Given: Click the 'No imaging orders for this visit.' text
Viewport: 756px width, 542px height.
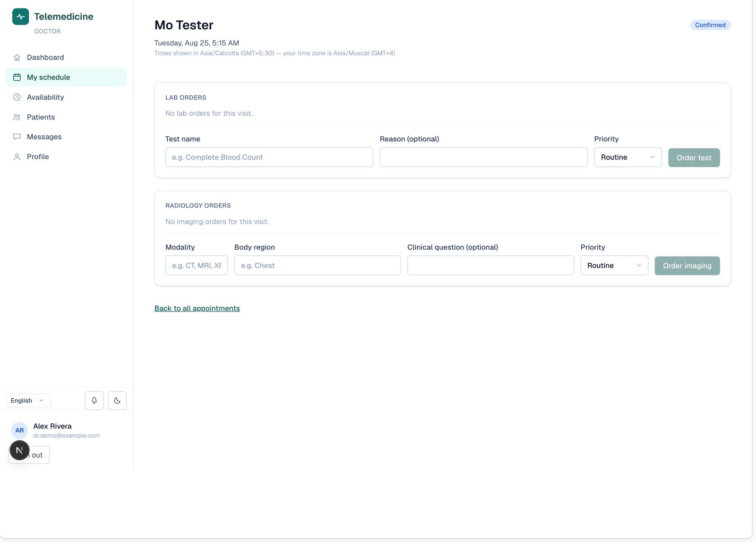Looking at the screenshot, I should [x=217, y=222].
